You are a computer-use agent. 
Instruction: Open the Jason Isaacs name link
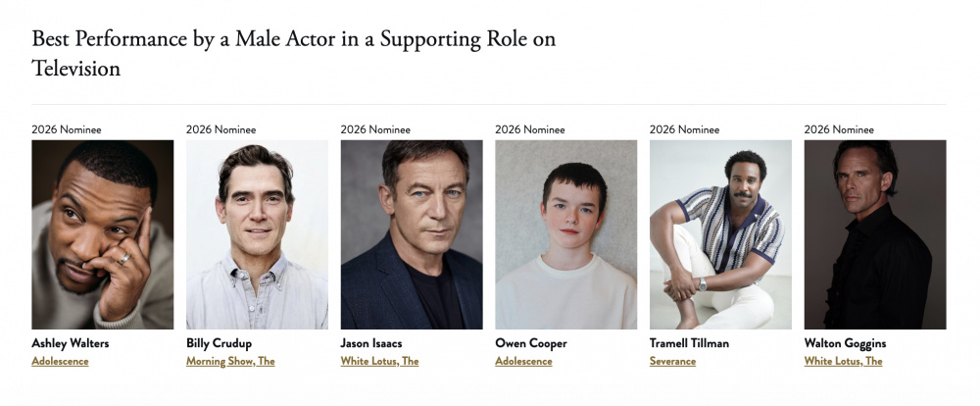[371, 343]
